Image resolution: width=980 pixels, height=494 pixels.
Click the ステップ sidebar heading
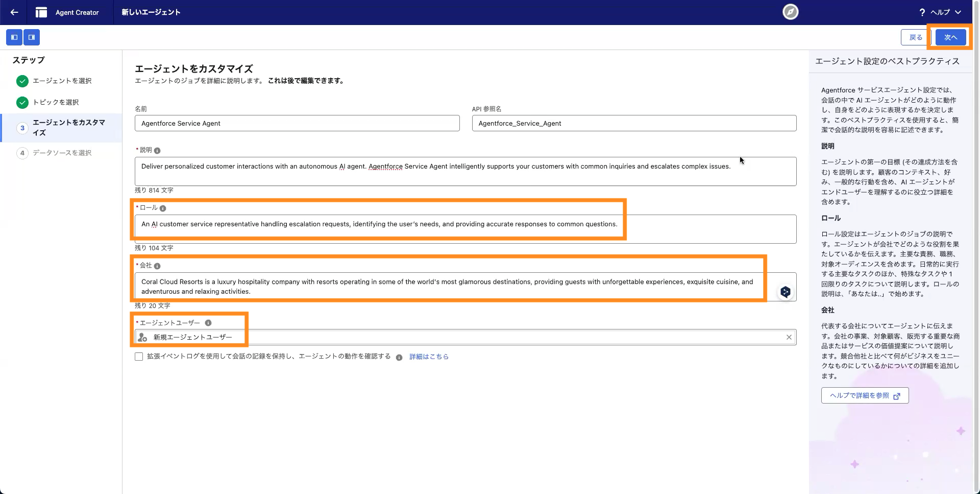point(29,60)
